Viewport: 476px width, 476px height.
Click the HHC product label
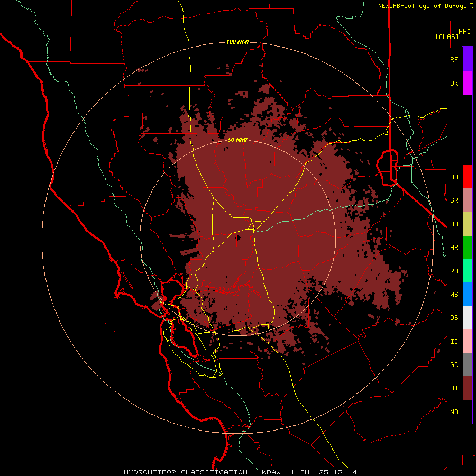click(464, 32)
